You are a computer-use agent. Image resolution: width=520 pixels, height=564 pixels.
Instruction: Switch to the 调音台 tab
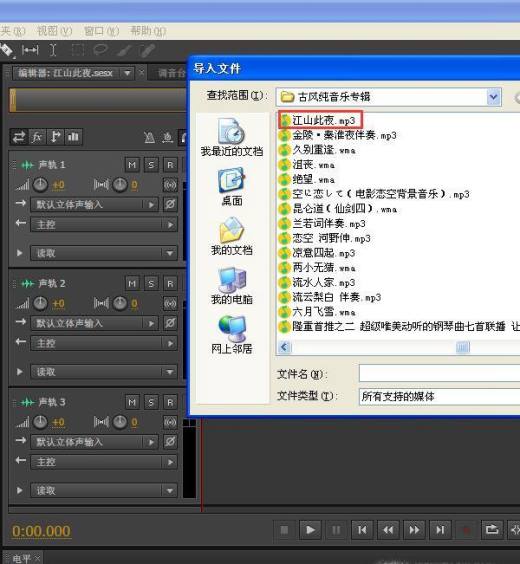click(171, 73)
